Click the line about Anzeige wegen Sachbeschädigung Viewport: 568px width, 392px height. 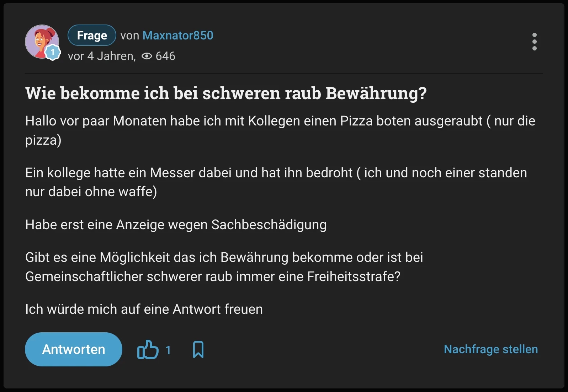pos(176,225)
